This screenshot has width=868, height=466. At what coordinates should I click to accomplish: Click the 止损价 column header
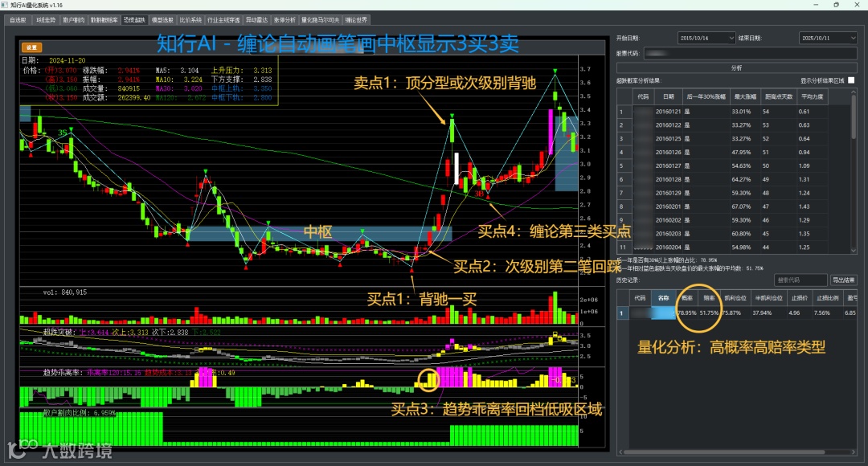(800, 298)
